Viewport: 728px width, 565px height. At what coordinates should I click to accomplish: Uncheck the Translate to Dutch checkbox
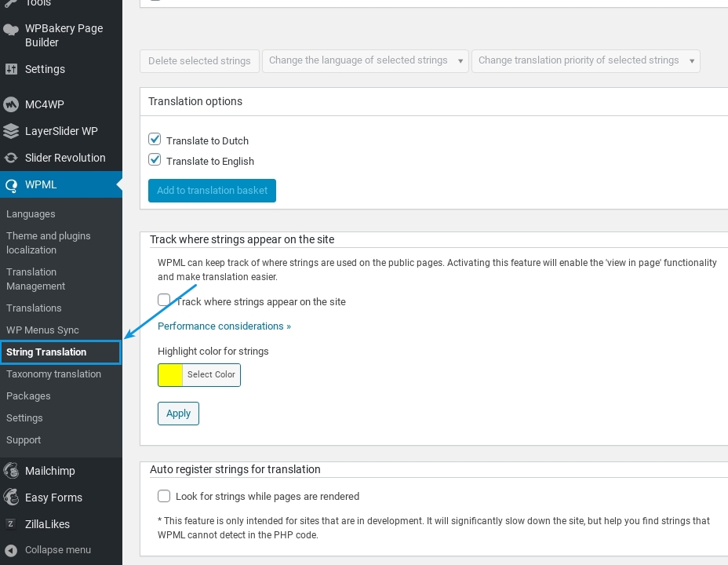point(155,140)
